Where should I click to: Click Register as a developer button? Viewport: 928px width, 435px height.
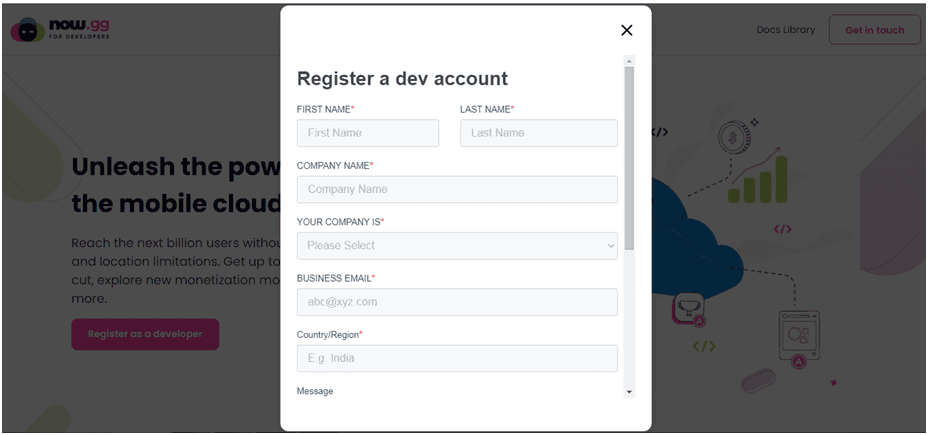pyautogui.click(x=146, y=334)
